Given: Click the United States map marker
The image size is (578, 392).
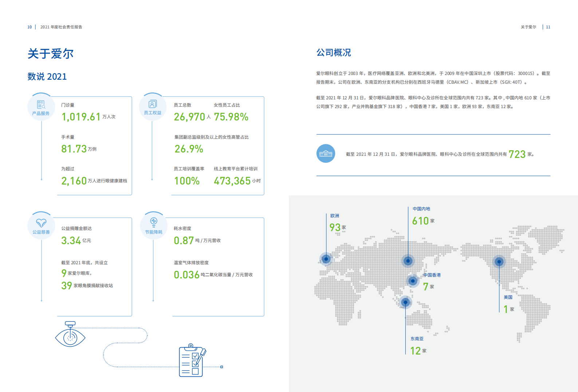Looking at the screenshot, I should (499, 262).
